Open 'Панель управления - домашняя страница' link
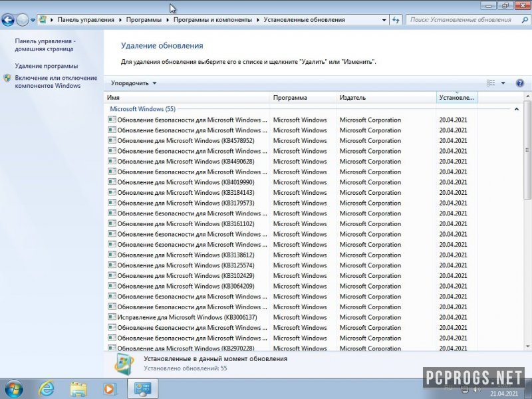Image resolution: width=532 pixels, height=399 pixels. 44,45
